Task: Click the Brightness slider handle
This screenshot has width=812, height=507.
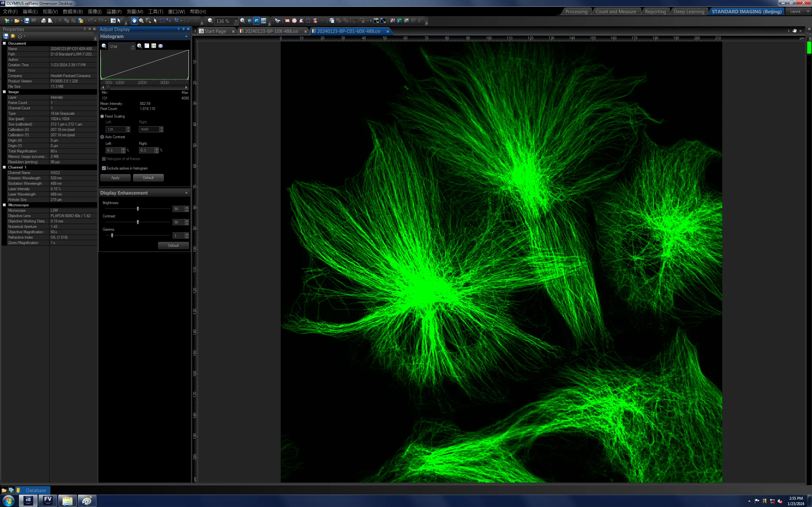Action: [138, 209]
